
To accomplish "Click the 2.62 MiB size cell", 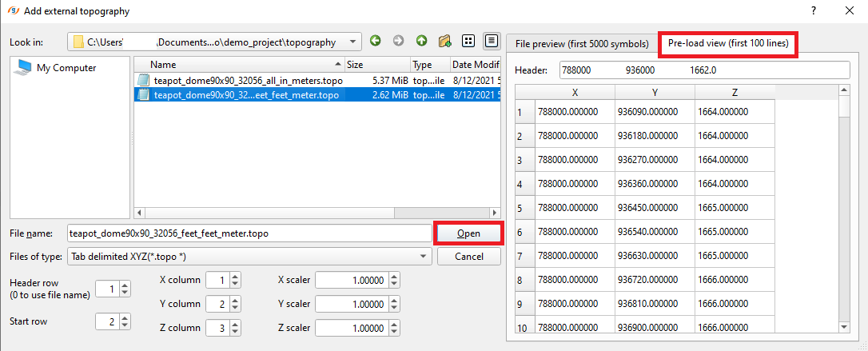I will [377, 94].
